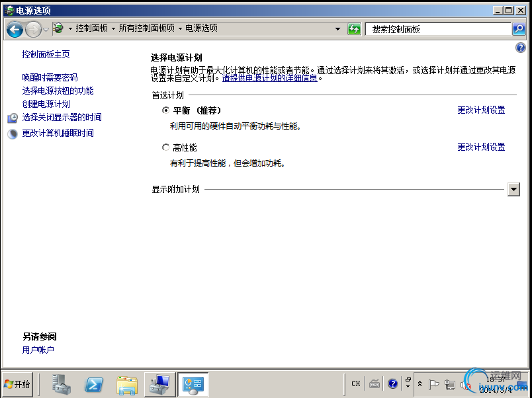The height and width of the screenshot is (398, 532).
Task: Open help via blue question mark icon
Action: pos(520,48)
